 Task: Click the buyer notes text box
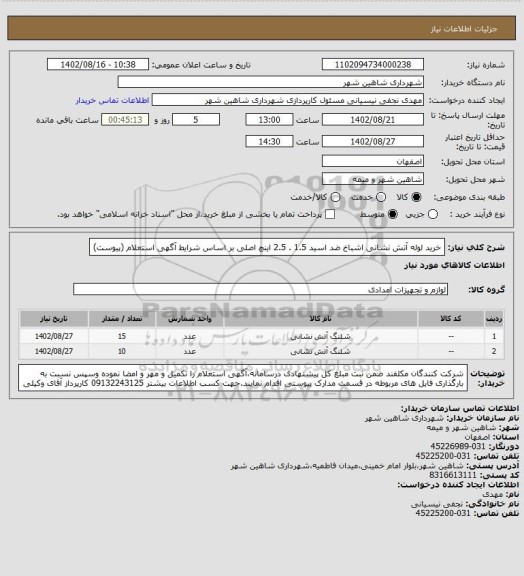point(243,378)
